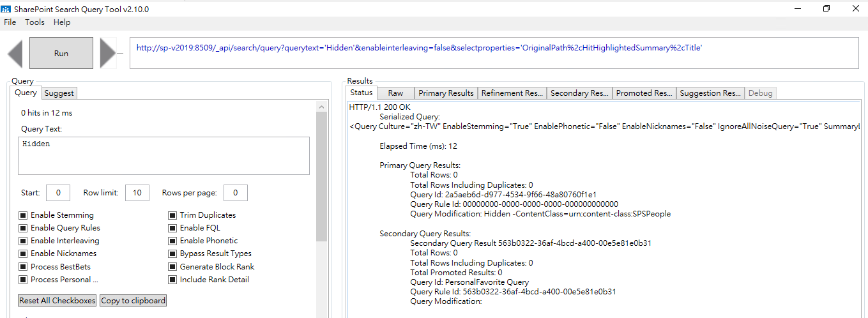868x318 pixels.
Task: Click Reset All Checkboxes button
Action: (57, 301)
